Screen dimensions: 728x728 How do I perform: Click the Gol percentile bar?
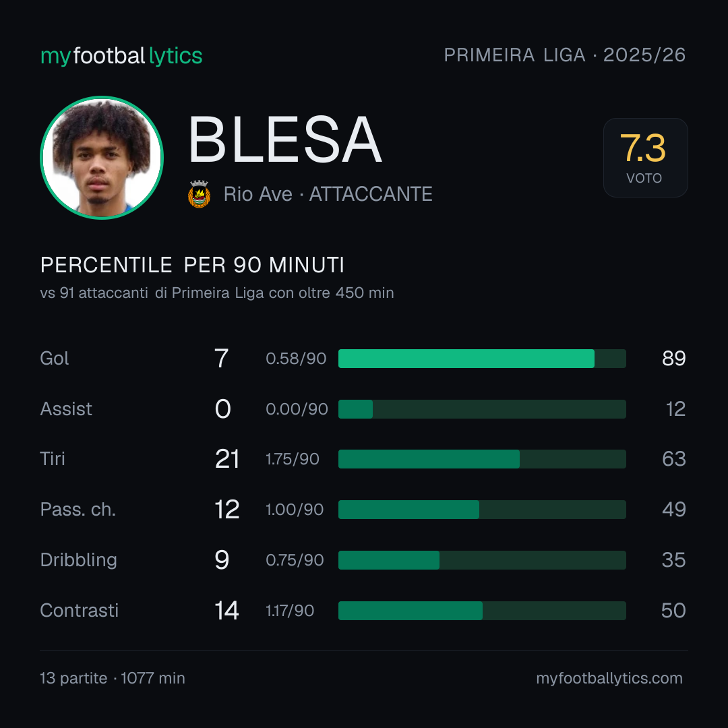[x=482, y=359]
